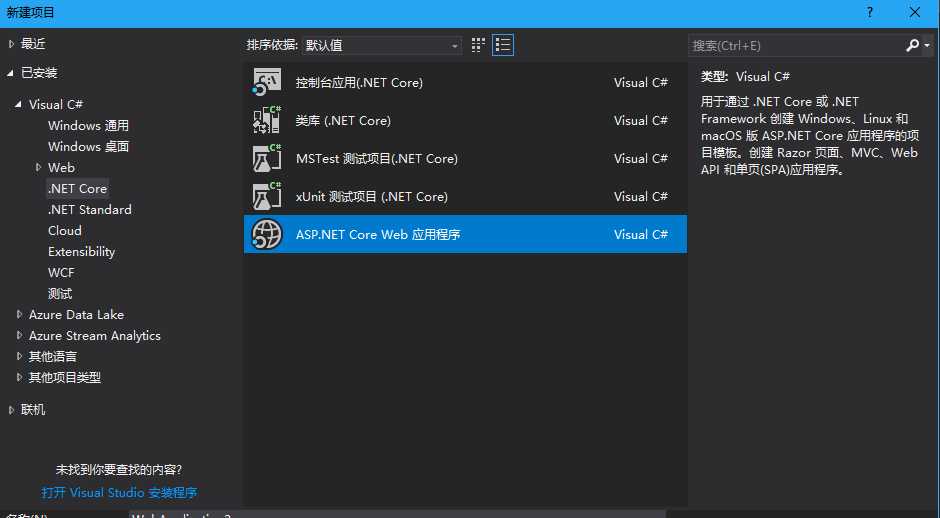Image resolution: width=940 pixels, height=518 pixels.
Task: Collapse the Visual C# tree node
Action: (19, 104)
